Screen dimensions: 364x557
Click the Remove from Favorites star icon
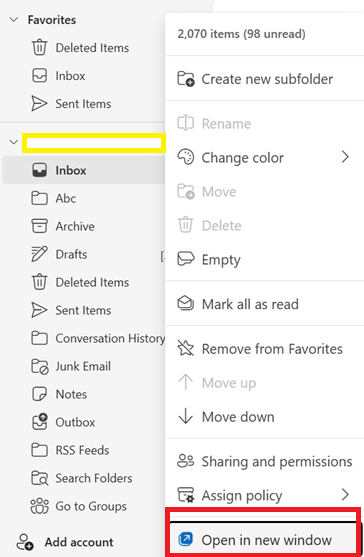(x=186, y=348)
